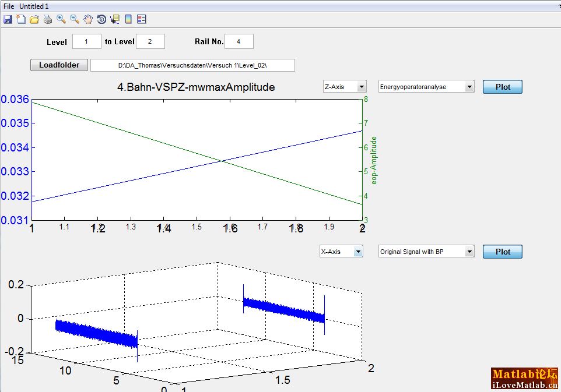
Task: Create a new figure via toolbar icon
Action: (21, 19)
